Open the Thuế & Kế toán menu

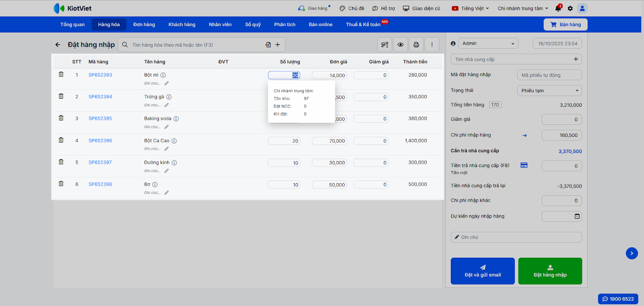[x=363, y=25]
